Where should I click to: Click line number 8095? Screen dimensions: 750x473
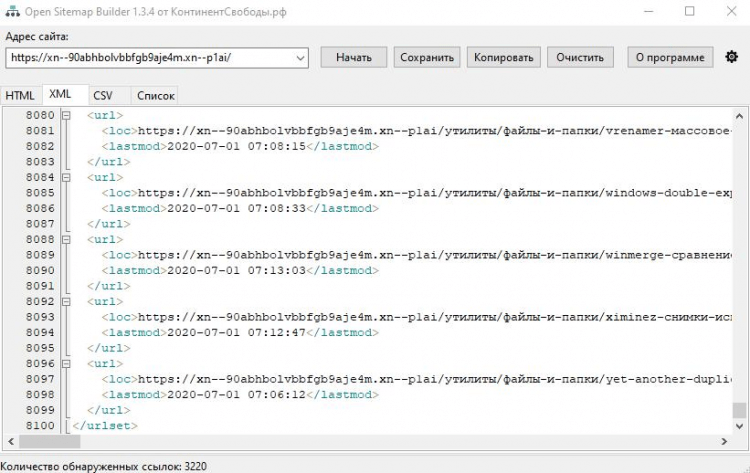[40, 348]
